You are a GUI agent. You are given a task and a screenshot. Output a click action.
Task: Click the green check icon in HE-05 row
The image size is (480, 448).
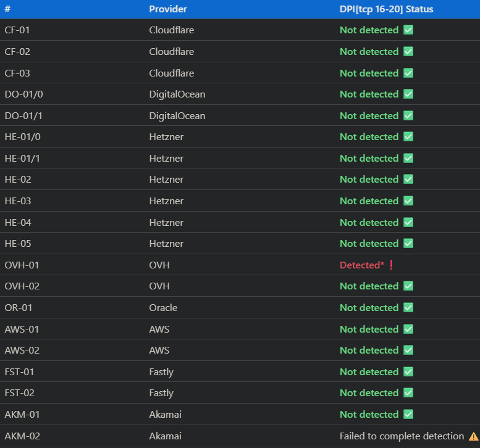[408, 243]
